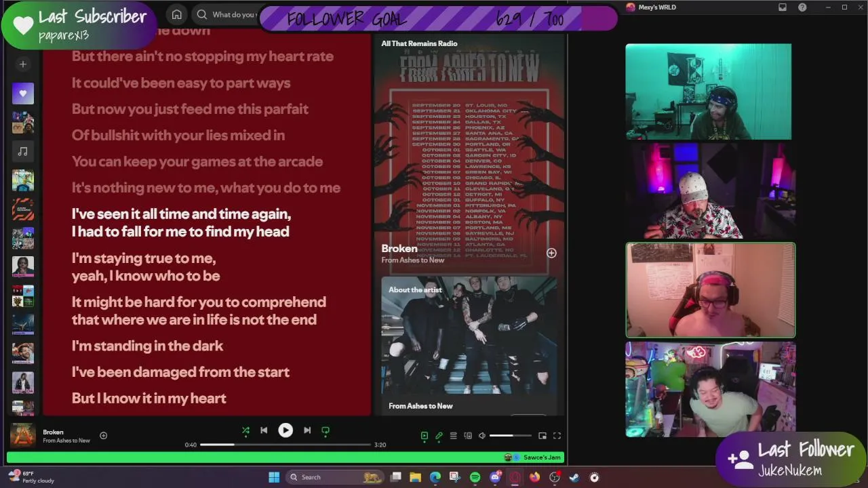Mute with the speaker icon

click(x=482, y=436)
